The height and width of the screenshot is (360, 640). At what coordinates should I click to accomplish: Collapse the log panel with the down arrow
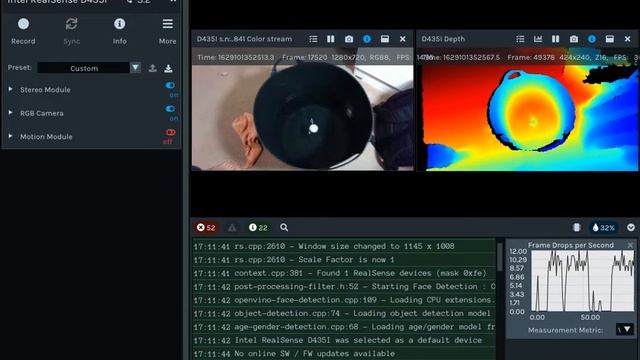pos(631,227)
